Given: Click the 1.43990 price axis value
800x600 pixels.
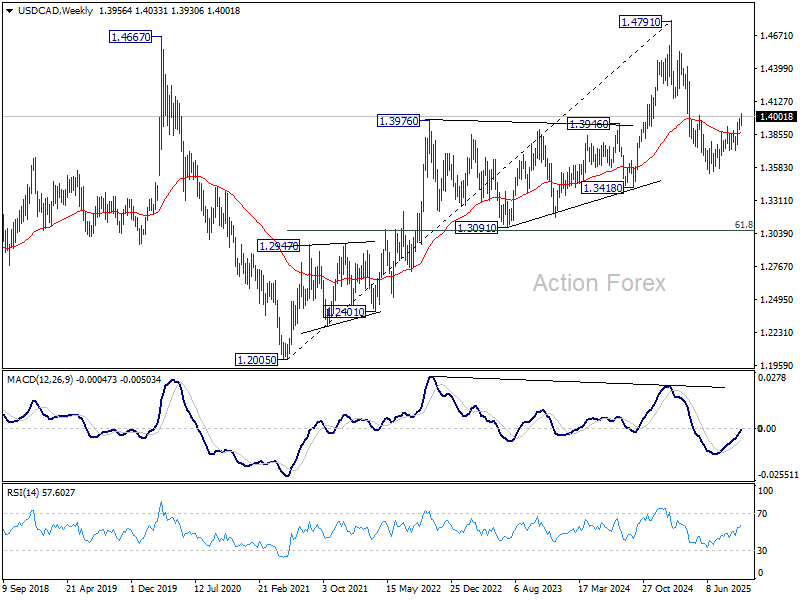Looking at the screenshot, I should pos(777,68).
